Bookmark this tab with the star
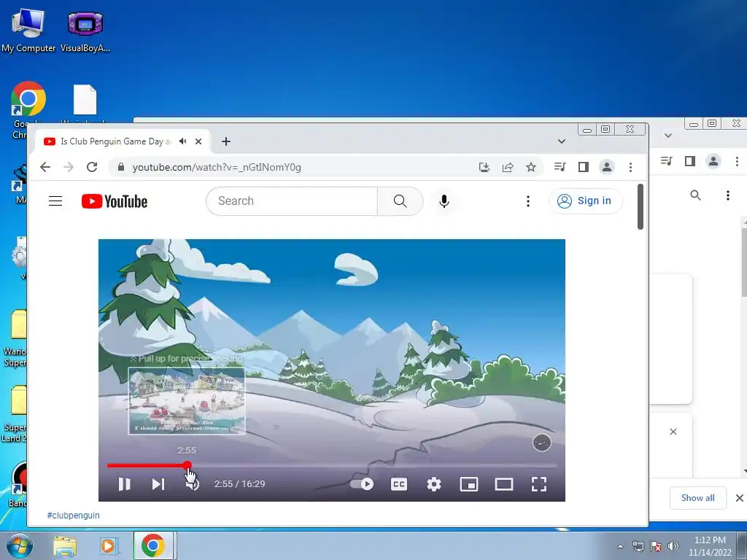The image size is (747, 560). (x=531, y=167)
